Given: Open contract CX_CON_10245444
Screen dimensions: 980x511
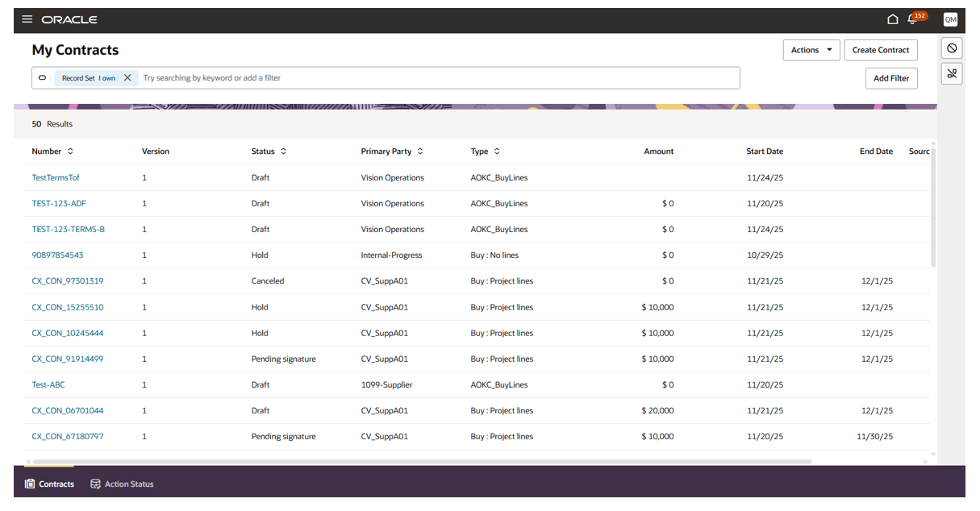Looking at the screenshot, I should tap(68, 333).
